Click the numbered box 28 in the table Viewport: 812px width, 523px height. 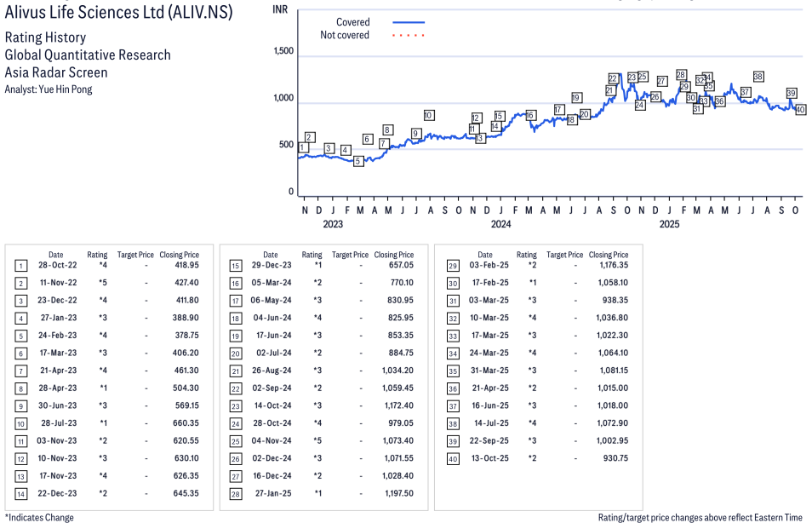(x=235, y=494)
